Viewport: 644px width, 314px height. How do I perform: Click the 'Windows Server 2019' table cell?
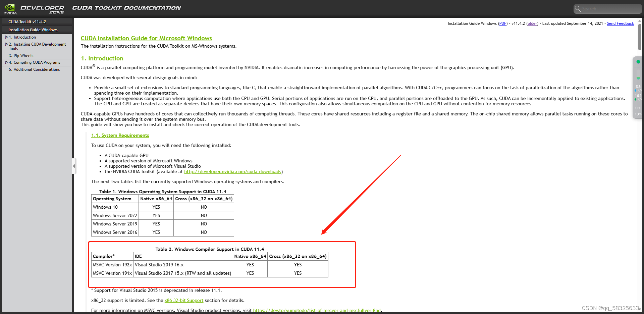point(115,224)
